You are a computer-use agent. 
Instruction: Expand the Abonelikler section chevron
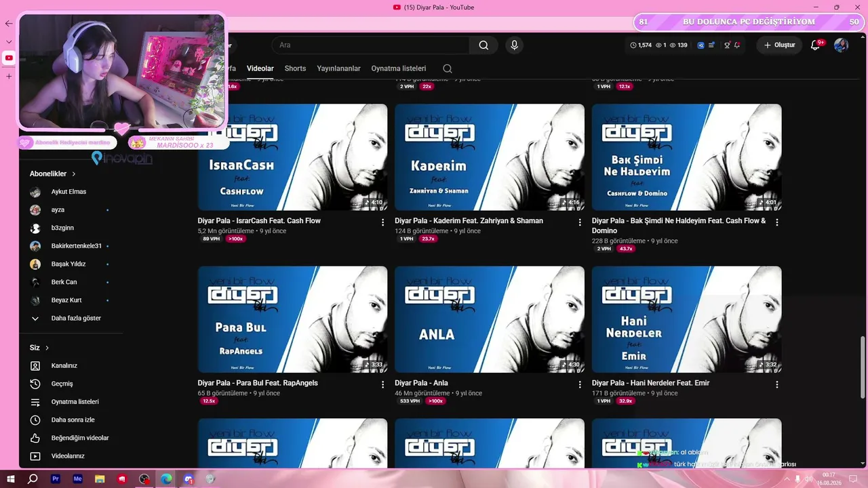(74, 174)
